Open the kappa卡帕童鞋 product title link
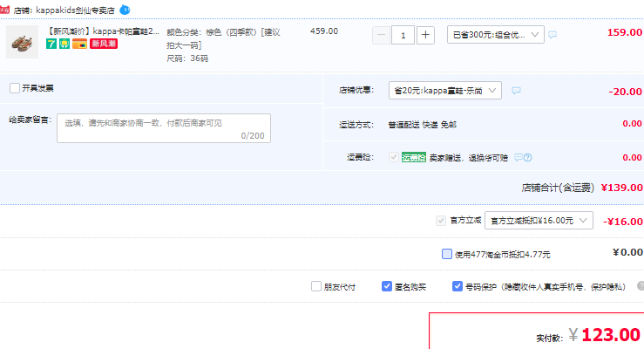Image resolution: width=644 pixels, height=349 pixels. pyautogui.click(x=103, y=31)
